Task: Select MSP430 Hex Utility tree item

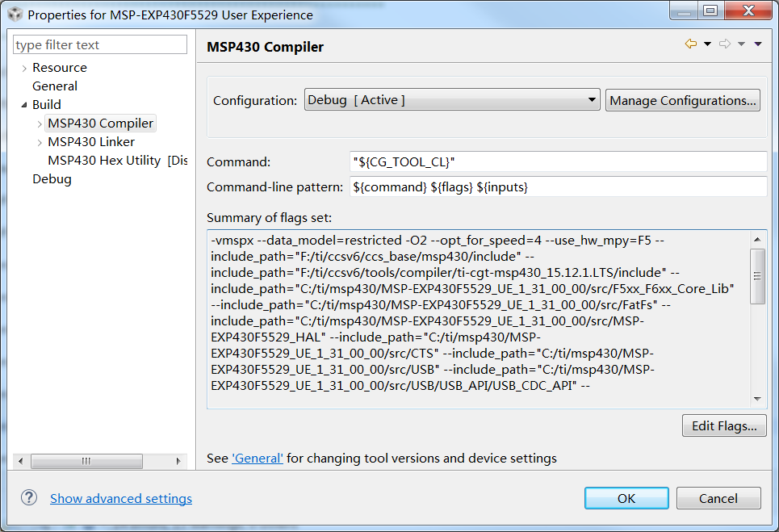Action: [104, 161]
